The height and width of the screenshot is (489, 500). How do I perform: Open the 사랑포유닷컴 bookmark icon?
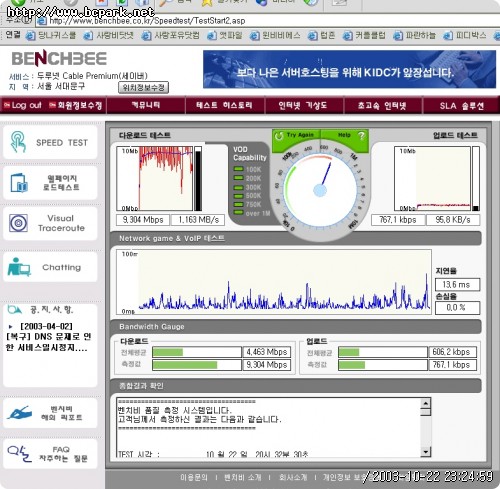[x=146, y=35]
